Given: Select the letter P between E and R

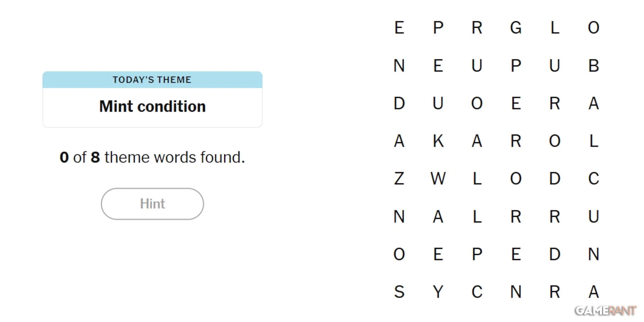Looking at the screenshot, I should tap(438, 28).
